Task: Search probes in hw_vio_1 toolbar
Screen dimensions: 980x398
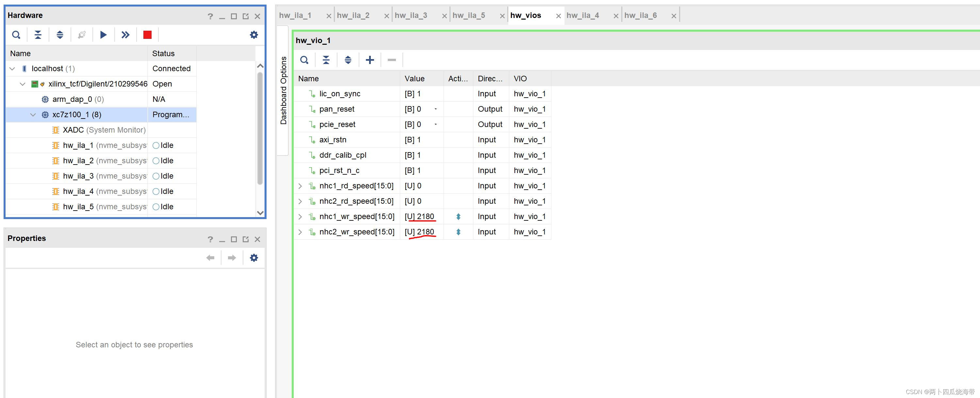Action: point(304,60)
